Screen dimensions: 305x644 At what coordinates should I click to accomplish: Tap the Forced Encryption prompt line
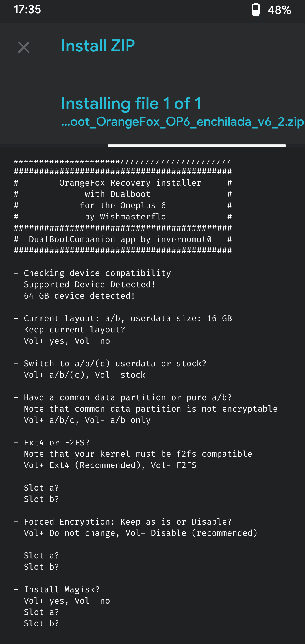128,522
